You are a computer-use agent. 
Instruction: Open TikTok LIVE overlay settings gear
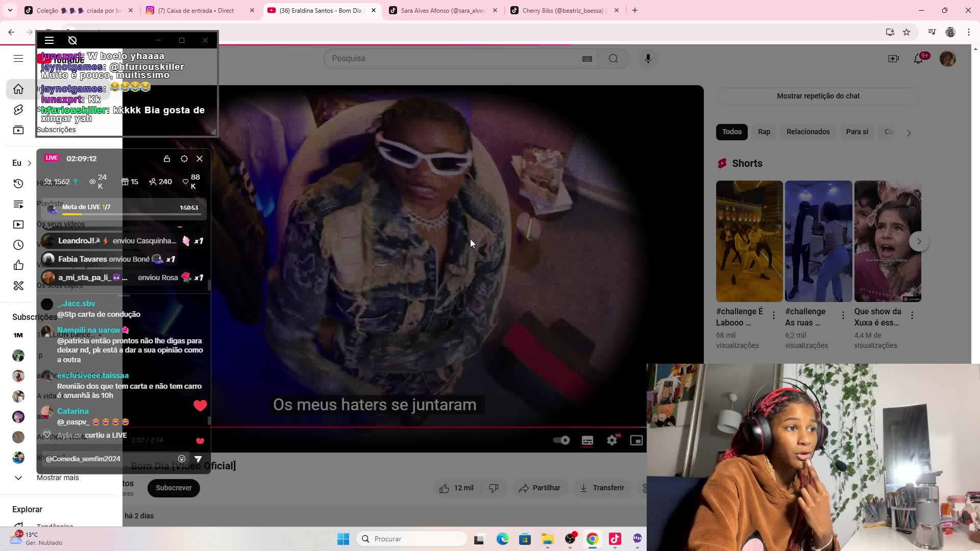(184, 159)
